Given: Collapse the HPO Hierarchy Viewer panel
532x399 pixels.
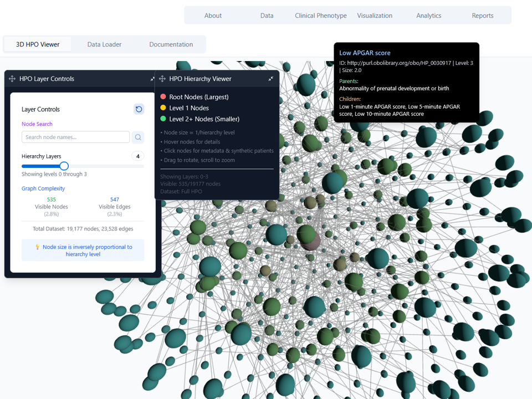Looking at the screenshot, I should point(270,79).
